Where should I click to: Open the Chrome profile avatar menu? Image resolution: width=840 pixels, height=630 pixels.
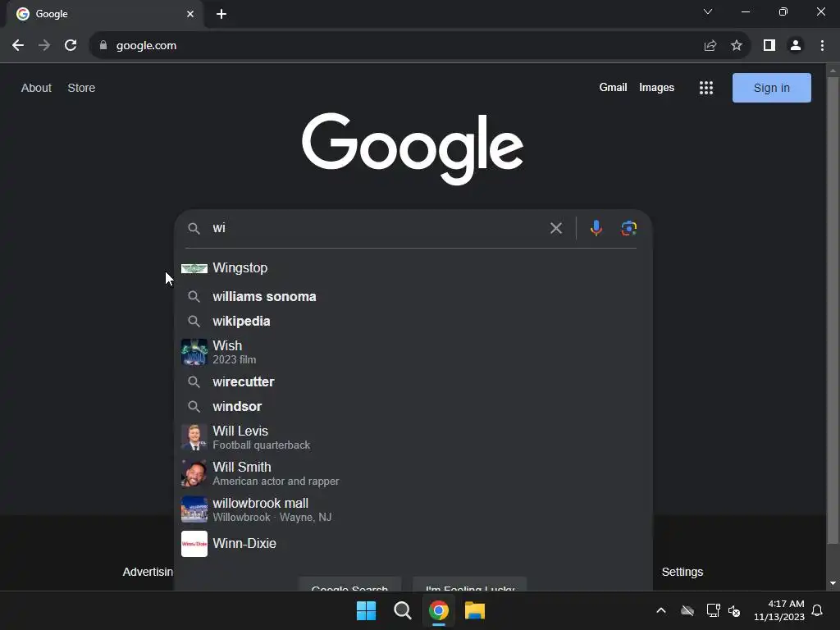pos(796,46)
